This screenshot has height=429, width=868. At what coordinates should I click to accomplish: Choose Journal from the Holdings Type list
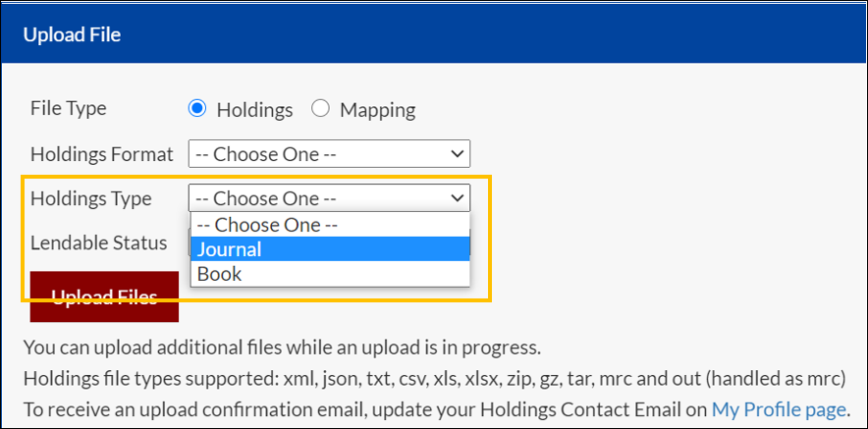point(330,249)
